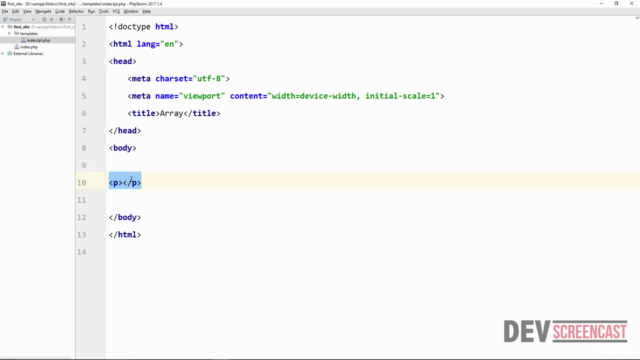The width and height of the screenshot is (640, 360).
Task: Select the first_site root folder
Action: [x=22, y=27]
